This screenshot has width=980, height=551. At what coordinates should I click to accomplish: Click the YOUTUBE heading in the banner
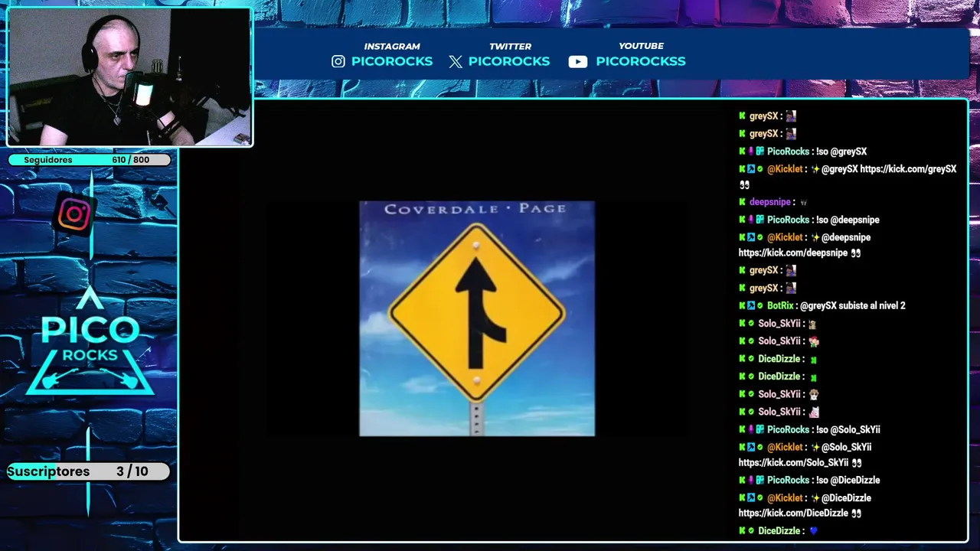(641, 46)
